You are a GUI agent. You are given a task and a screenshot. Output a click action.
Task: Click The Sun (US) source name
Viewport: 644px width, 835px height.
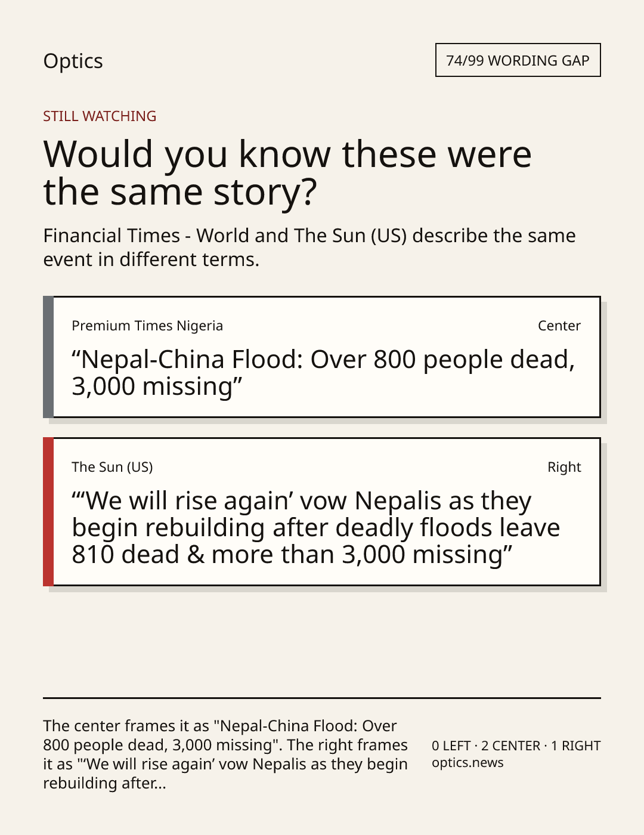pyautogui.click(x=112, y=467)
